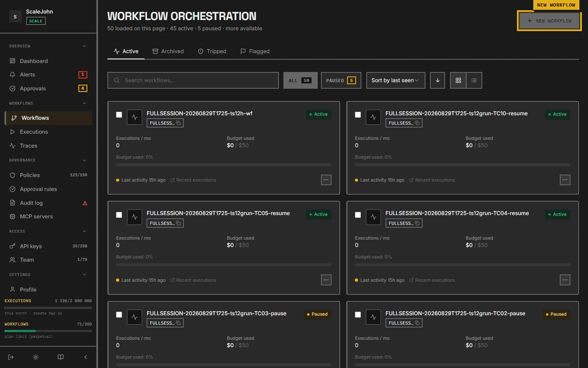This screenshot has width=588, height=368.
Task: Collapse the GOVERNANCE section
Action: click(x=48, y=160)
